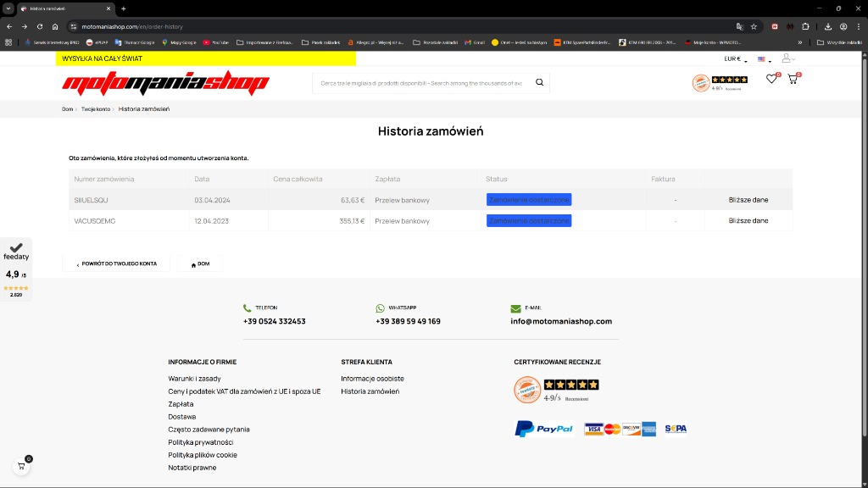The image size is (868, 488).
Task: Click the e-mail envelope icon
Action: click(x=515, y=308)
